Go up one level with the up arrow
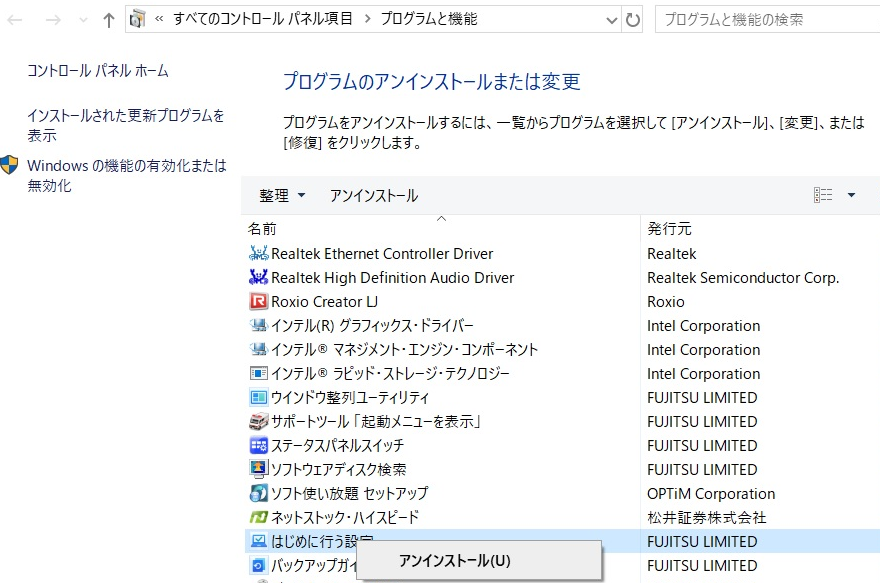 tap(109, 20)
